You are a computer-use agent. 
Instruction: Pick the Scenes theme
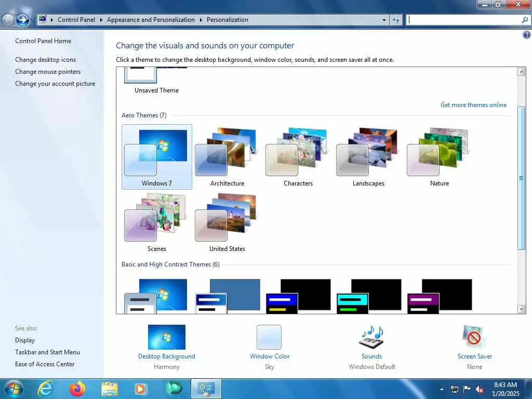pyautogui.click(x=157, y=222)
